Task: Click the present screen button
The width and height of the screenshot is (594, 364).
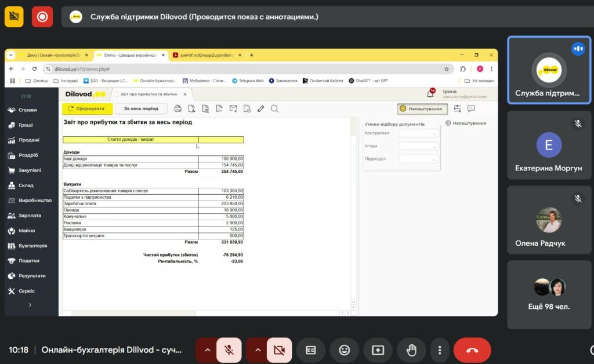Action: click(378, 350)
